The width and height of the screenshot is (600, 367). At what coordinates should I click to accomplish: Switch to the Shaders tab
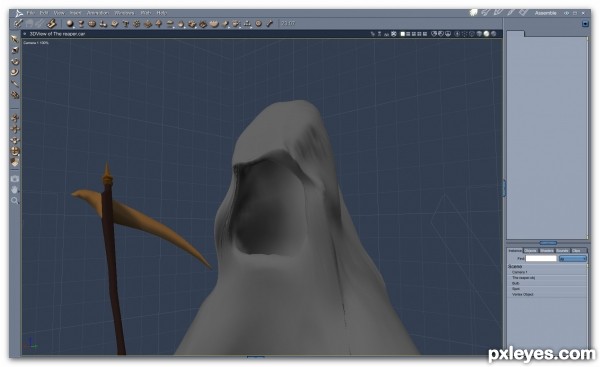[546, 251]
